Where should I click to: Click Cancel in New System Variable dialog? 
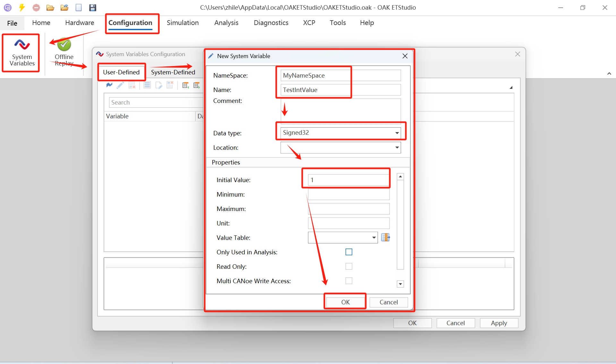point(389,302)
